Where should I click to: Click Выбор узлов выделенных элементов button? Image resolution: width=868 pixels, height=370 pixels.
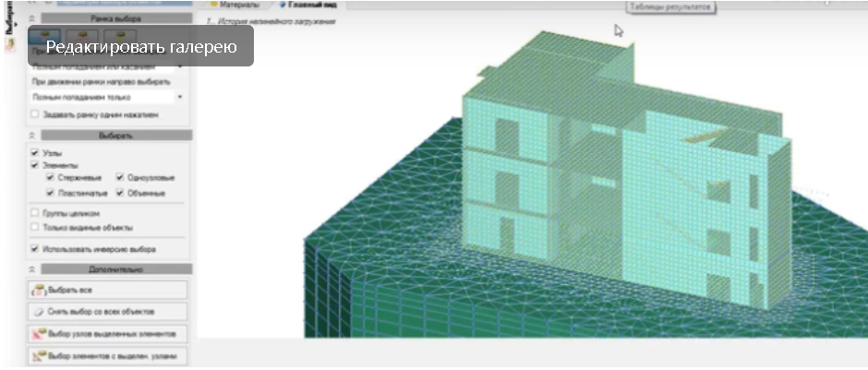(x=108, y=334)
